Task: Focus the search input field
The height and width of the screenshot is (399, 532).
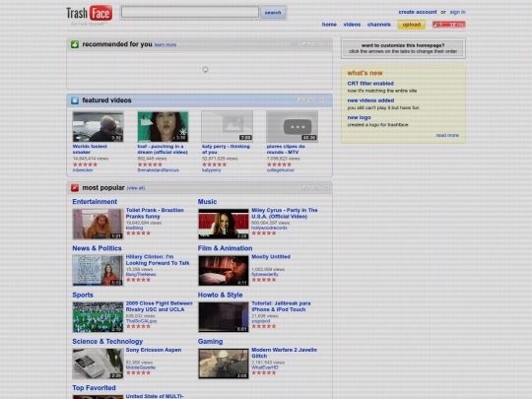Action: click(190, 12)
